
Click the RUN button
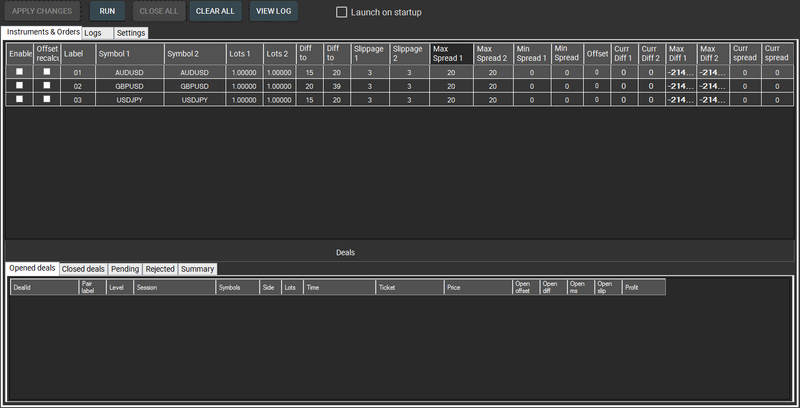point(107,11)
